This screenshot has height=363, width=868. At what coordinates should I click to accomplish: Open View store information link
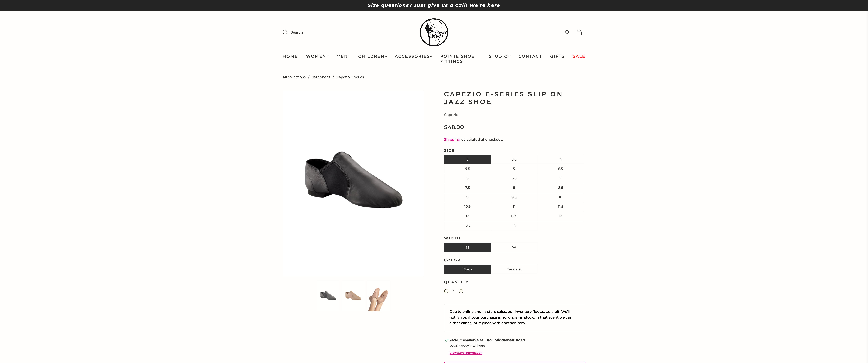tap(466, 353)
